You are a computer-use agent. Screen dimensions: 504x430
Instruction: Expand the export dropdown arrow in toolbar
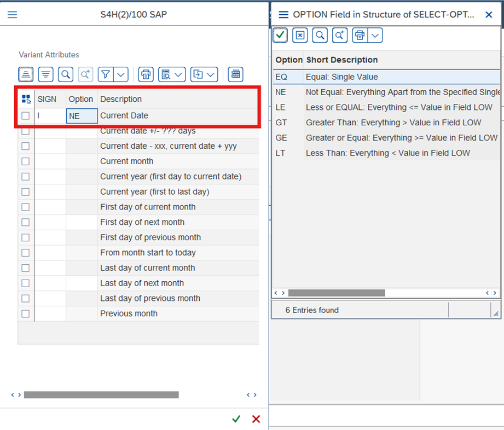point(211,74)
